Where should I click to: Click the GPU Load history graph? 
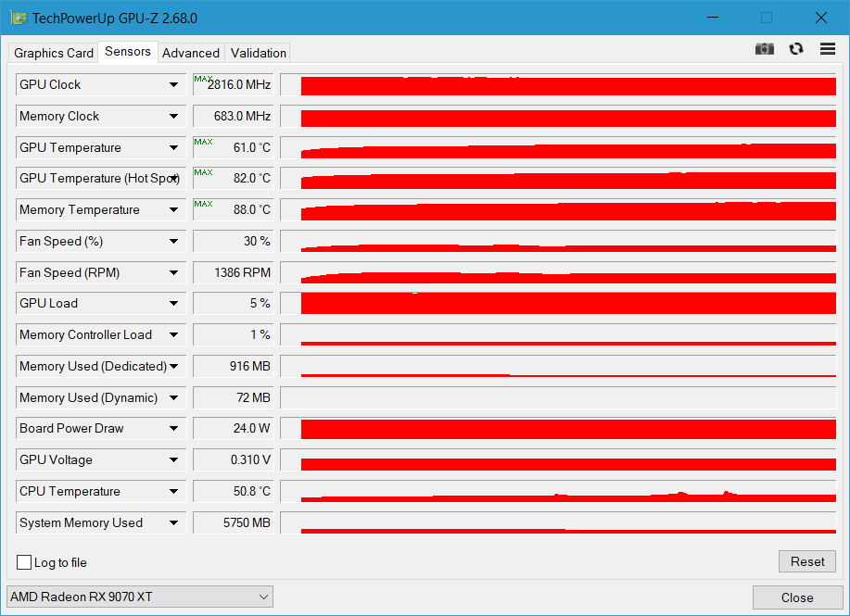pyautogui.click(x=558, y=304)
